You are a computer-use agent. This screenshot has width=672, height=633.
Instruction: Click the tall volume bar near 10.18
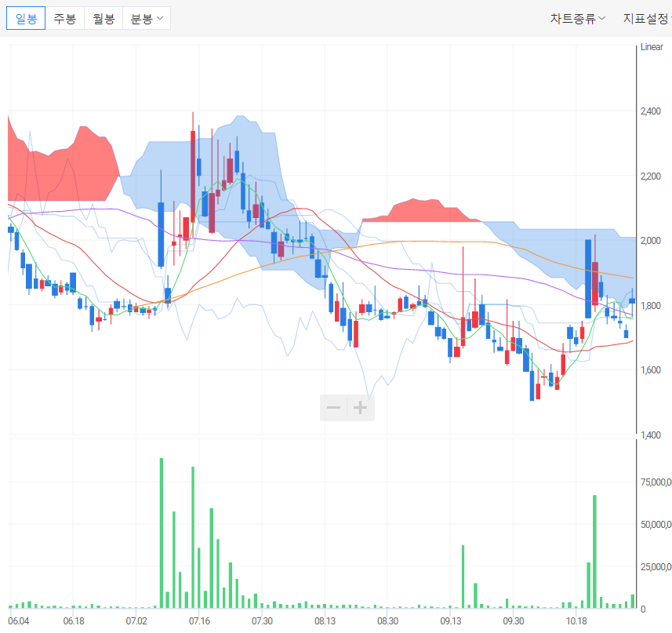(595, 551)
